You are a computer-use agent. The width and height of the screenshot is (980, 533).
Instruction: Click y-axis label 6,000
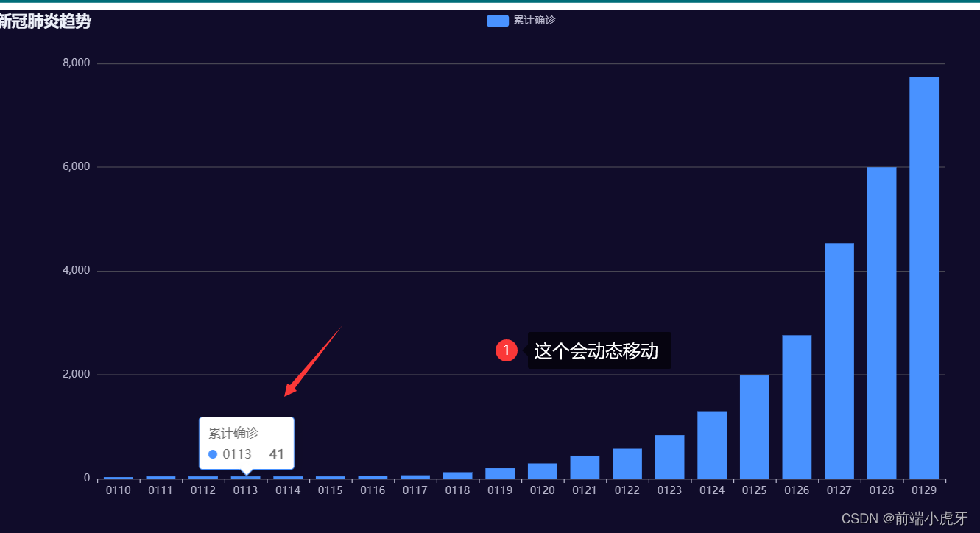click(x=77, y=167)
